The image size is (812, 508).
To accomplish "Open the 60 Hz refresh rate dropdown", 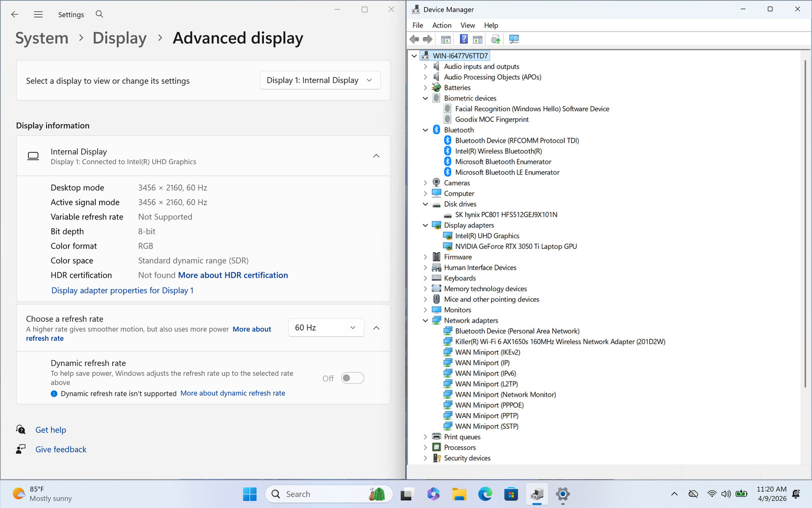I will coord(326,328).
